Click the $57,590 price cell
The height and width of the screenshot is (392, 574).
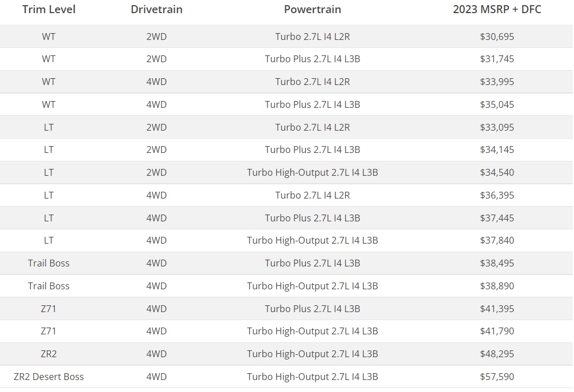click(x=497, y=377)
